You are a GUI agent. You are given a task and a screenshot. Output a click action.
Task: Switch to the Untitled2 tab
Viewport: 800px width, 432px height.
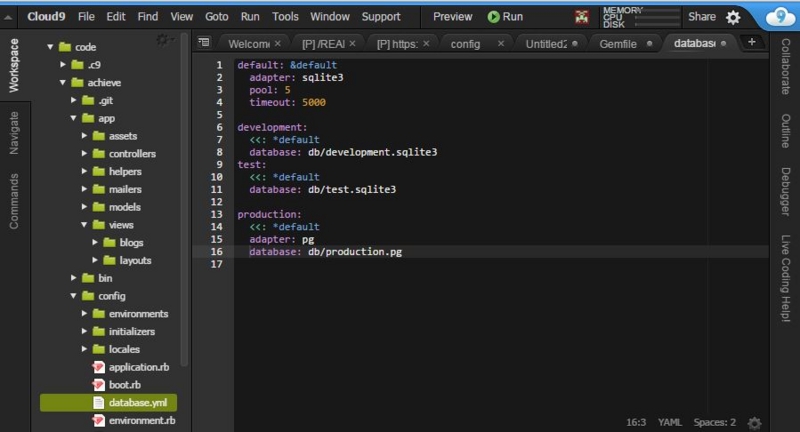pyautogui.click(x=546, y=44)
